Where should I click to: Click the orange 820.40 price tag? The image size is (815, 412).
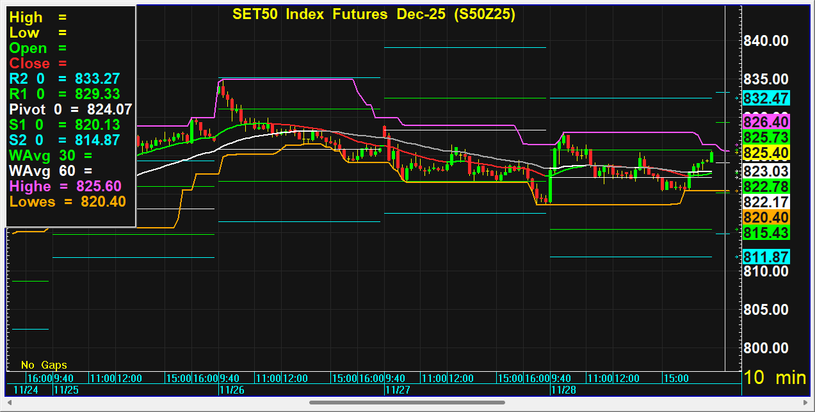768,217
